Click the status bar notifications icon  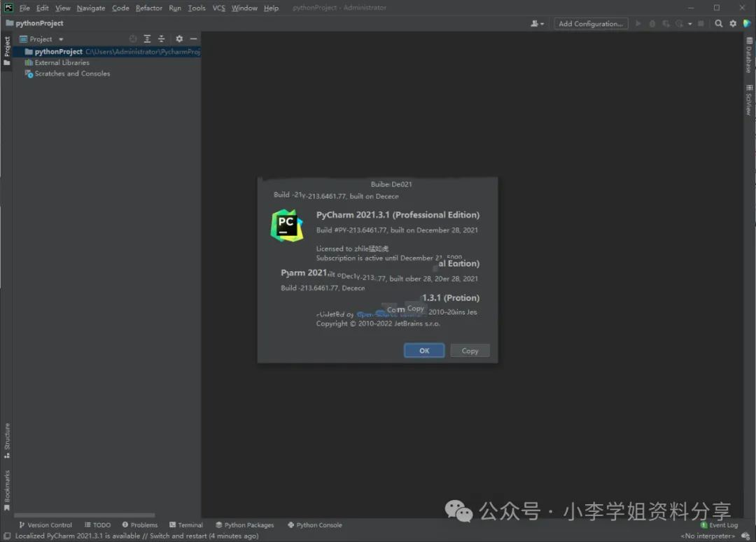click(x=745, y=536)
